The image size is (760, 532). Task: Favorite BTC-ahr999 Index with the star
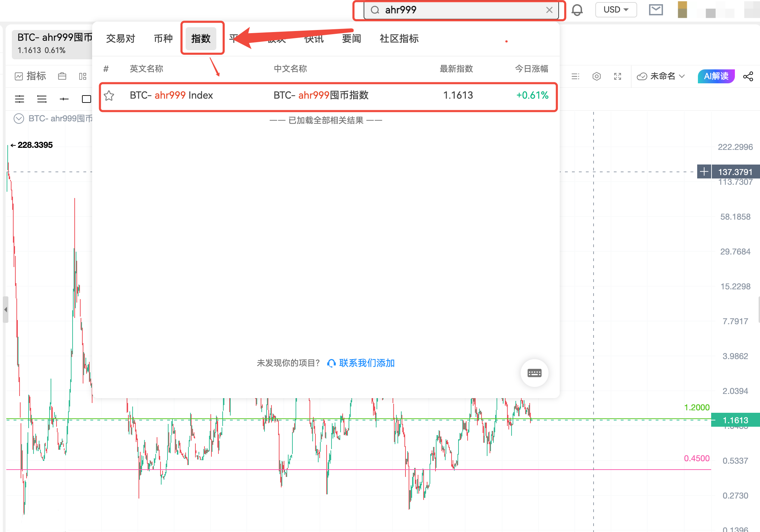pos(109,96)
